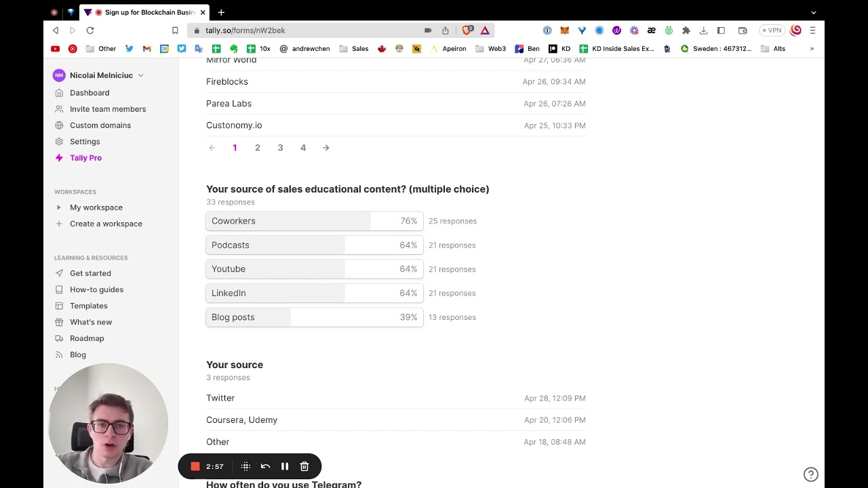Open a new browser tab
The width and height of the screenshot is (868, 488).
221,12
